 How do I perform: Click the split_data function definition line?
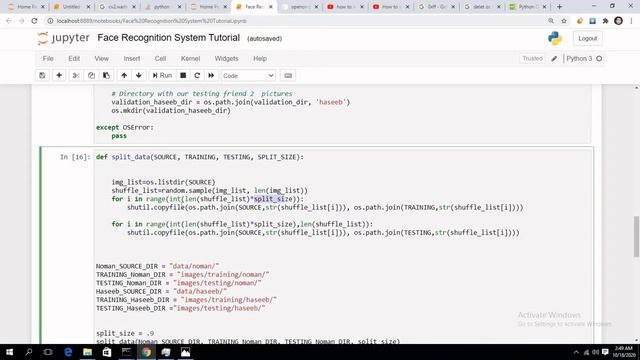[x=200, y=157]
